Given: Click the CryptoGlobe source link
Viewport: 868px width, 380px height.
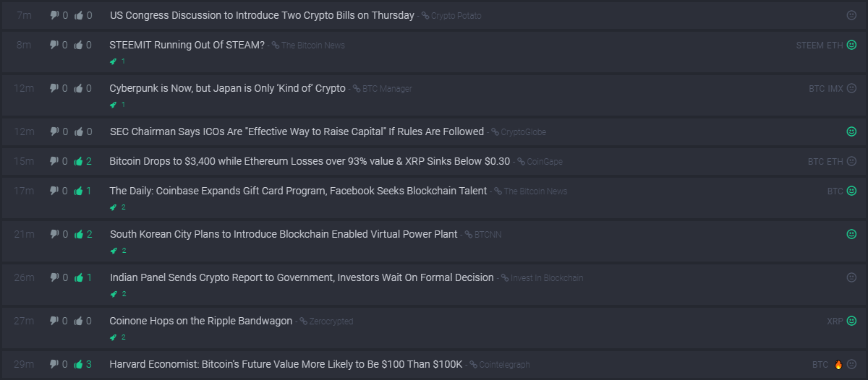Looking at the screenshot, I should 523,132.
